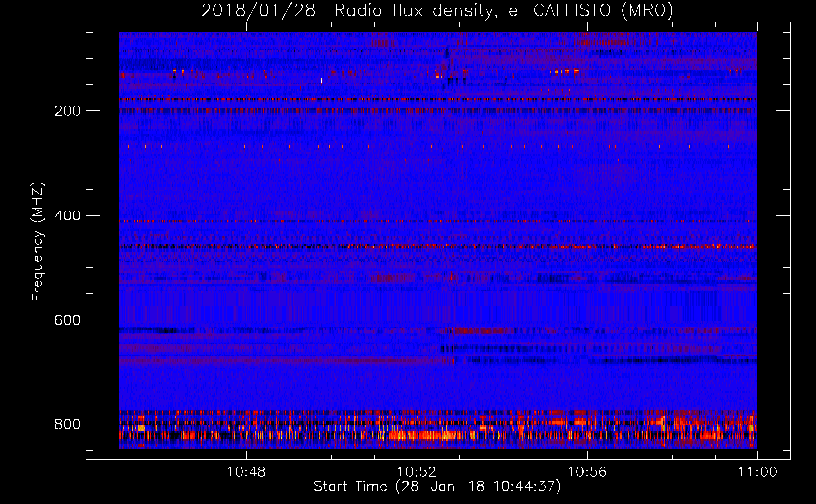The height and width of the screenshot is (504, 816).
Task: Click the 600 frequency tick label
Action: click(68, 321)
